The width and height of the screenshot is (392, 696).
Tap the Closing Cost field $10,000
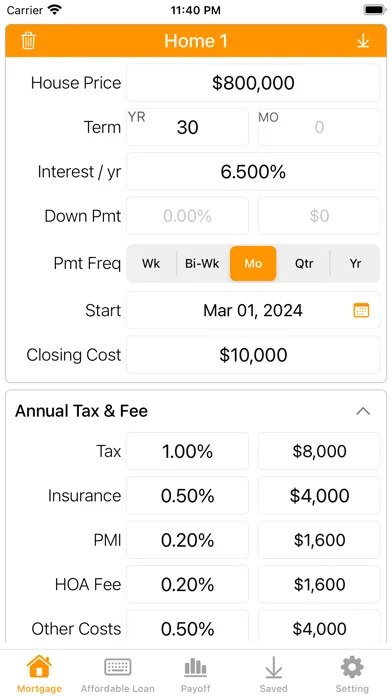(253, 355)
